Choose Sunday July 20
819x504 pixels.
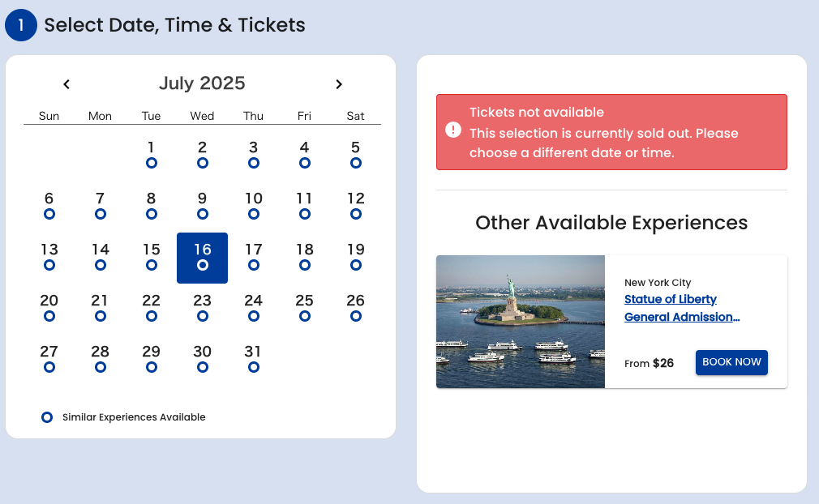click(x=49, y=309)
